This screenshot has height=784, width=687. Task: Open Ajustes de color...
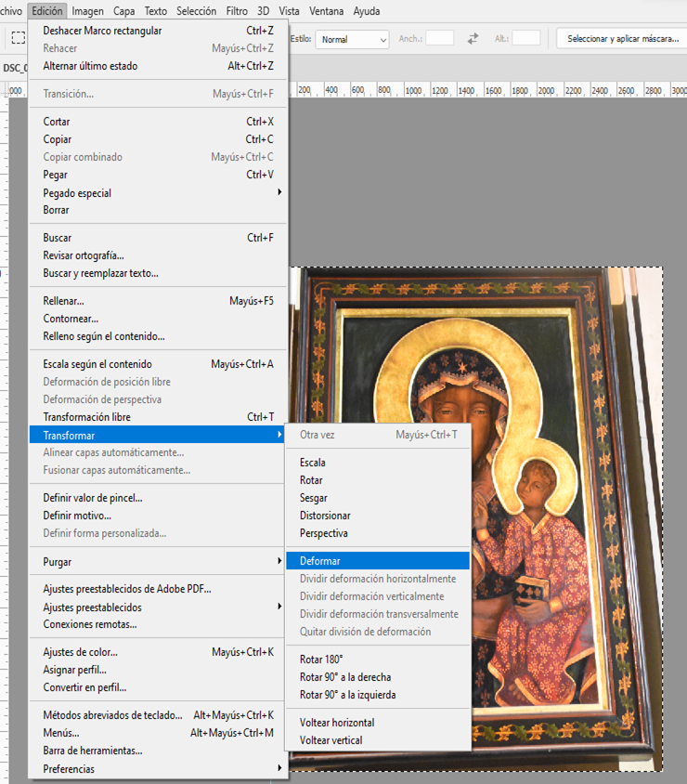[x=159, y=652]
